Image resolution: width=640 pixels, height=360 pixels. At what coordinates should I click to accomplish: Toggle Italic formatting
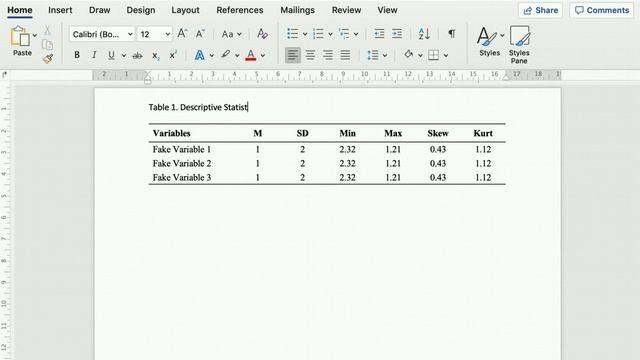94,55
